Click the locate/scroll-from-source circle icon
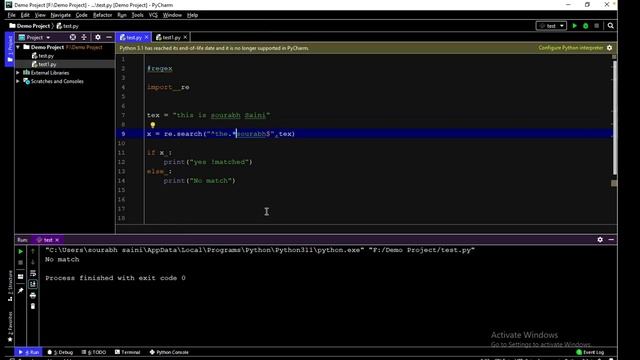This screenshot has height=360, width=640. pyautogui.click(x=73, y=37)
